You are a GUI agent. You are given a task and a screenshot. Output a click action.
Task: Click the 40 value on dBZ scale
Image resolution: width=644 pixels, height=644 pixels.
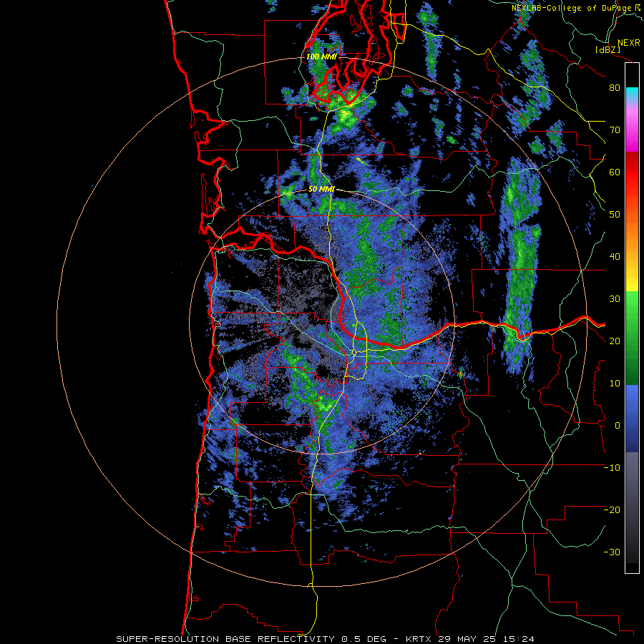[615, 257]
